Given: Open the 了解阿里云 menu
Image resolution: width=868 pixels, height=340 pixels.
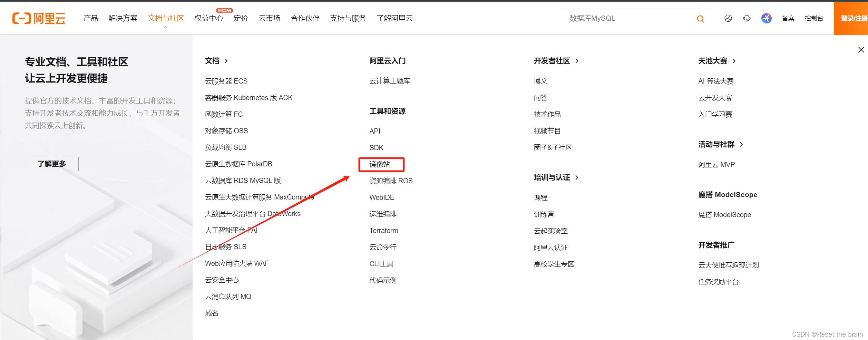Looking at the screenshot, I should [x=394, y=18].
